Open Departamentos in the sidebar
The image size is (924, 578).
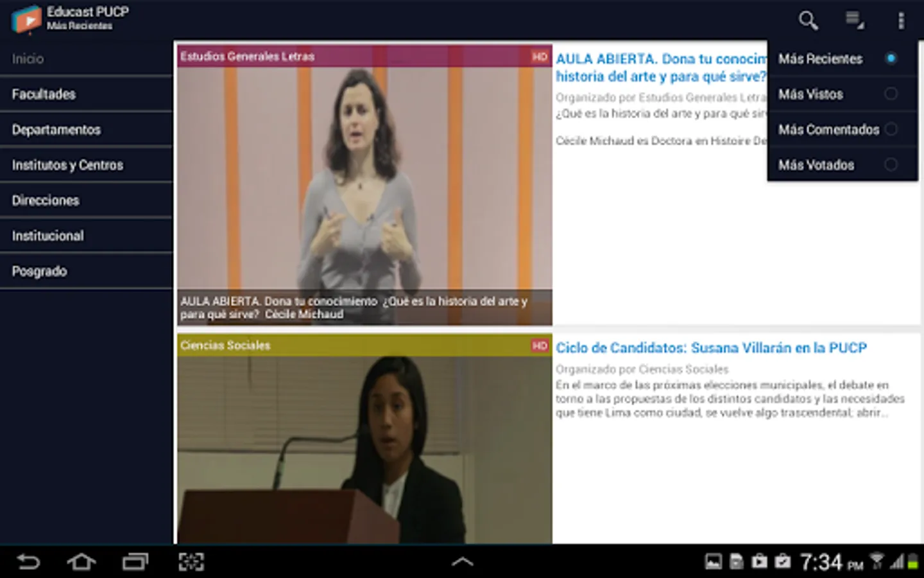pyautogui.click(x=87, y=129)
